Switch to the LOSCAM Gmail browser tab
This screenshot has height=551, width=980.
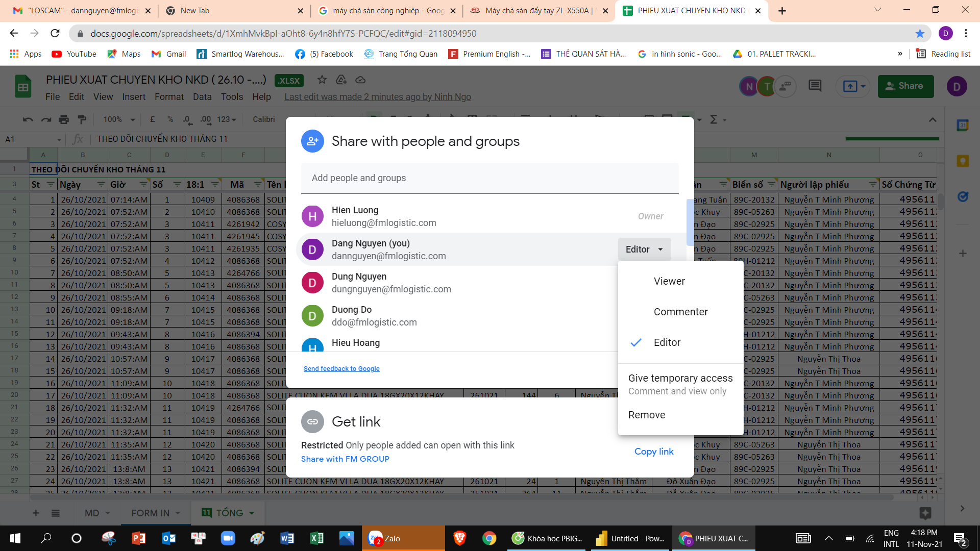click(82, 11)
